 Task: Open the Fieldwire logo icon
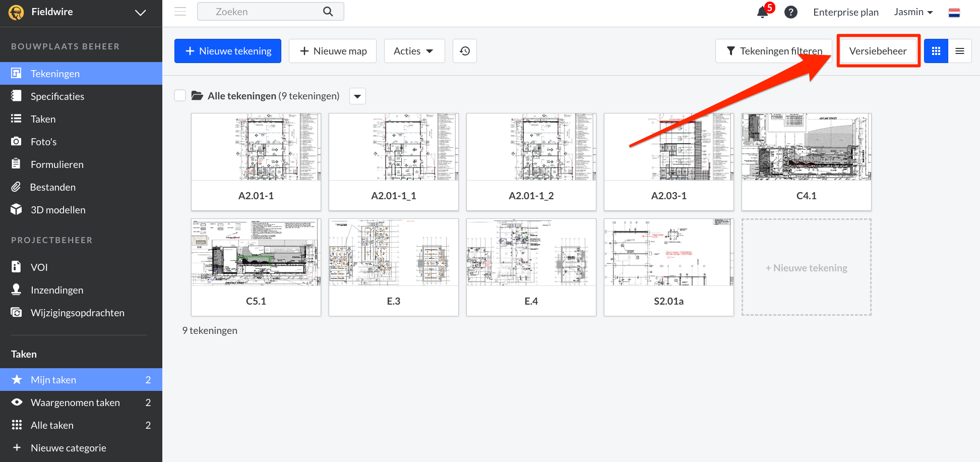click(16, 12)
